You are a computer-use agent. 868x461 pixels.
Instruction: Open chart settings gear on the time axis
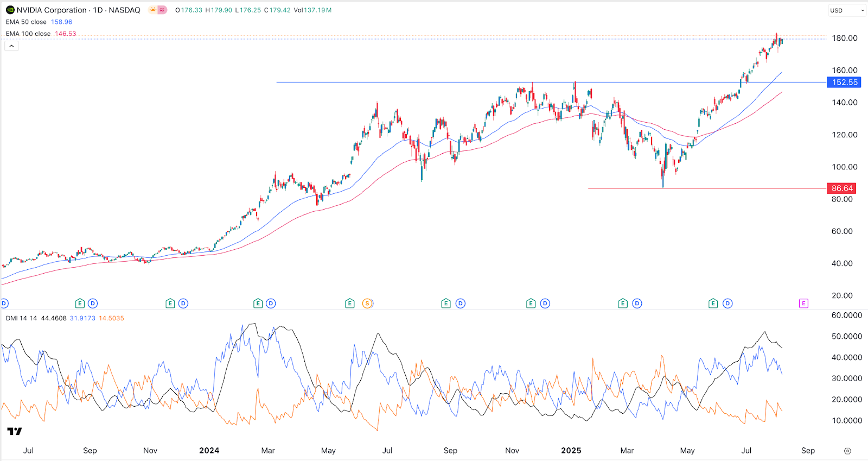click(848, 451)
